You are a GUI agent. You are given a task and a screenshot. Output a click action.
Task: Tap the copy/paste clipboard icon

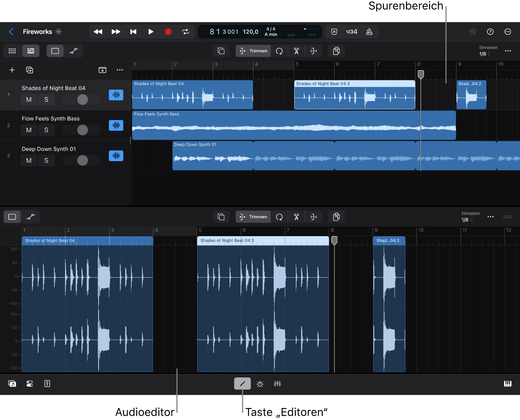pos(336,51)
